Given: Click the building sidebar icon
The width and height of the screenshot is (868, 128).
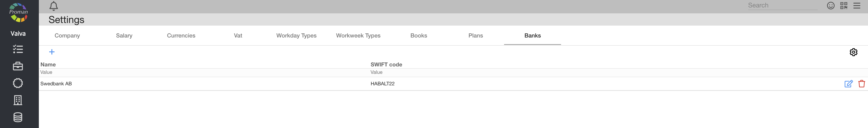Looking at the screenshot, I should (18, 100).
